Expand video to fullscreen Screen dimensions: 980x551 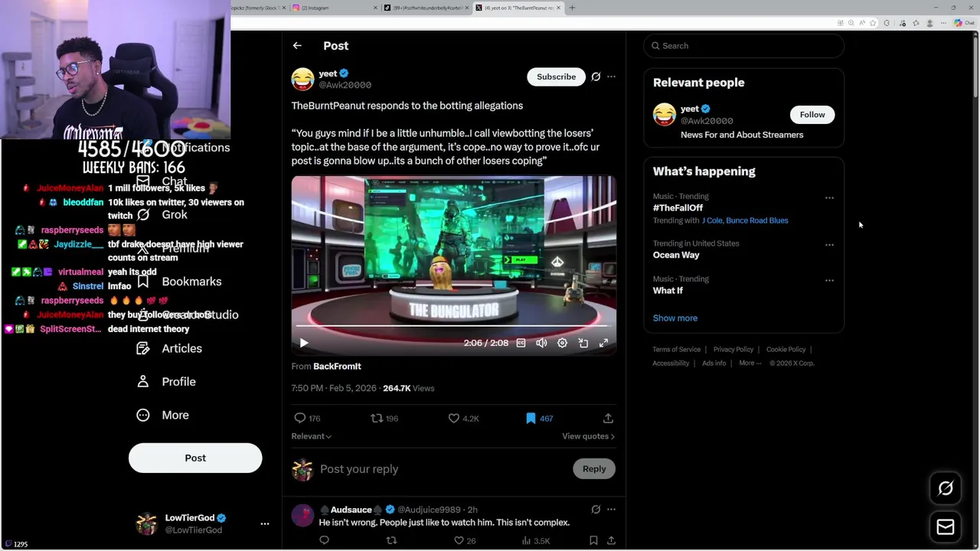click(603, 343)
